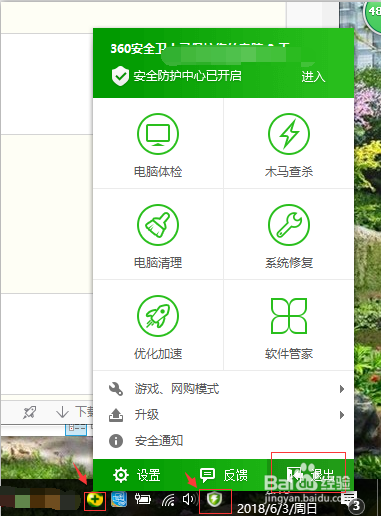The image size is (381, 516).
Task: Click the yellow-green plus 360 tray icon
Action: (95, 500)
